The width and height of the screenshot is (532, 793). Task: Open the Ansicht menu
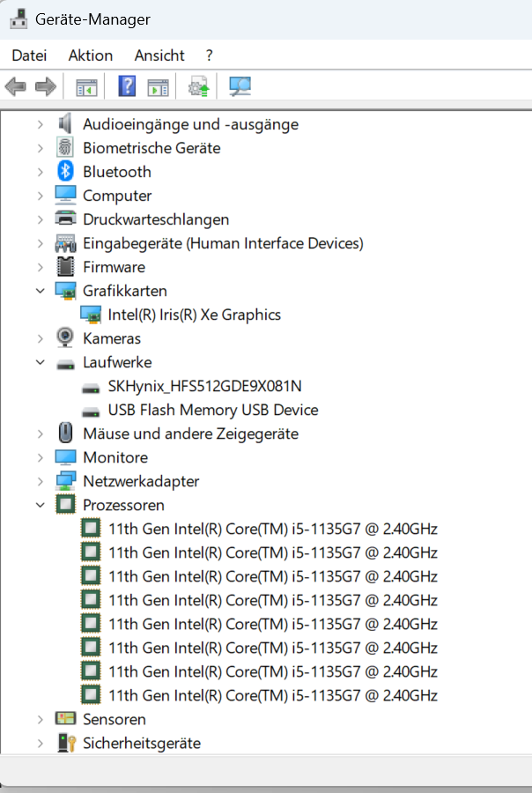coord(159,56)
